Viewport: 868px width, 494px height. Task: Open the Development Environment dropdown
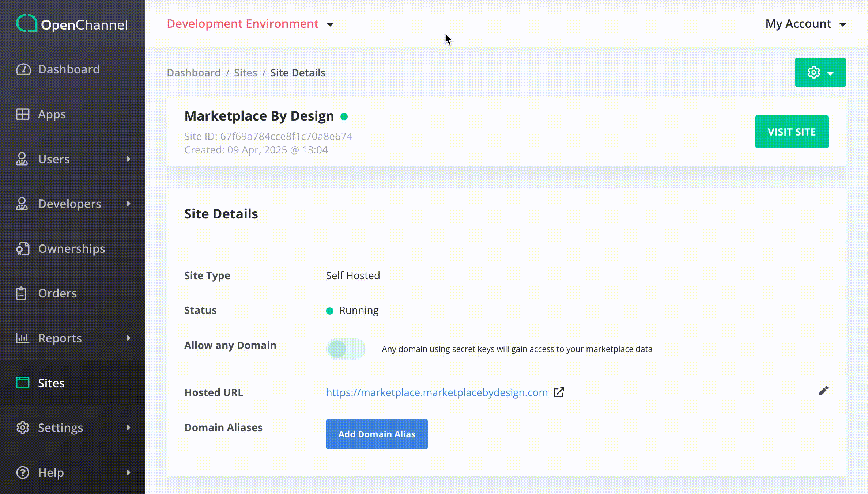pos(250,24)
